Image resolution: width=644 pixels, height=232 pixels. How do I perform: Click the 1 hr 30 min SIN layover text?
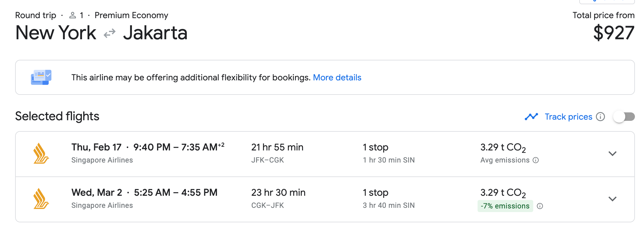pos(389,160)
